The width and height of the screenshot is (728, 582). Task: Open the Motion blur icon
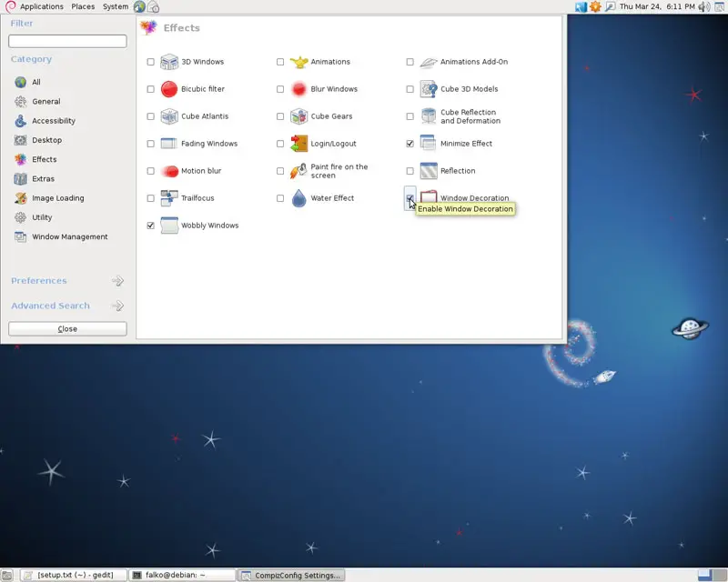pyautogui.click(x=169, y=171)
